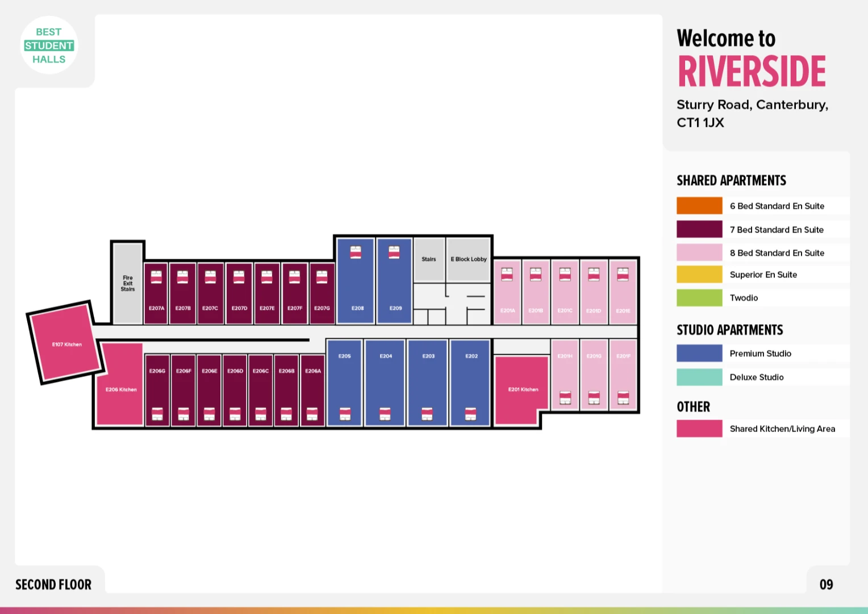Select the bed icon in room E207E
The image size is (868, 614).
click(266, 277)
